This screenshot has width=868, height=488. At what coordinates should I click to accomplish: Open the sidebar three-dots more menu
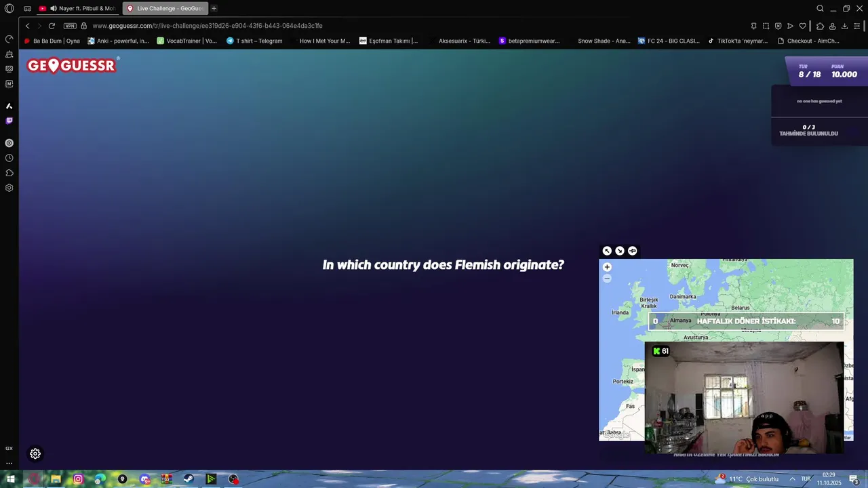click(x=9, y=464)
